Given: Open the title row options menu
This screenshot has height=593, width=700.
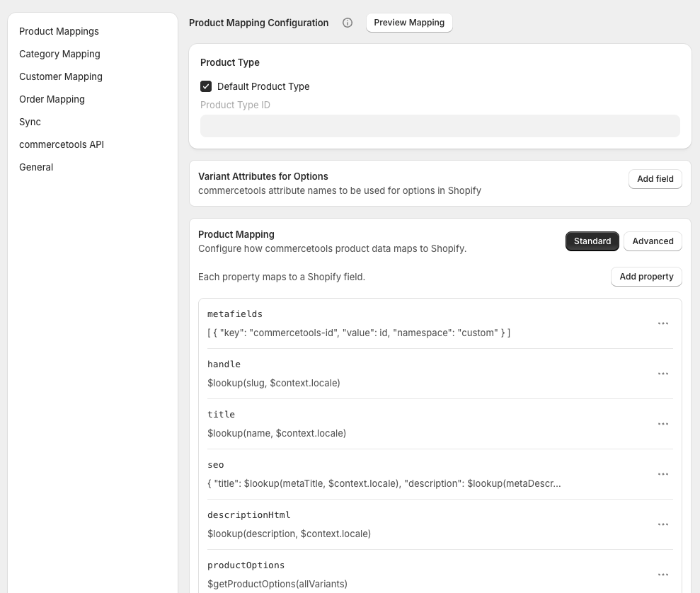Looking at the screenshot, I should tap(663, 424).
